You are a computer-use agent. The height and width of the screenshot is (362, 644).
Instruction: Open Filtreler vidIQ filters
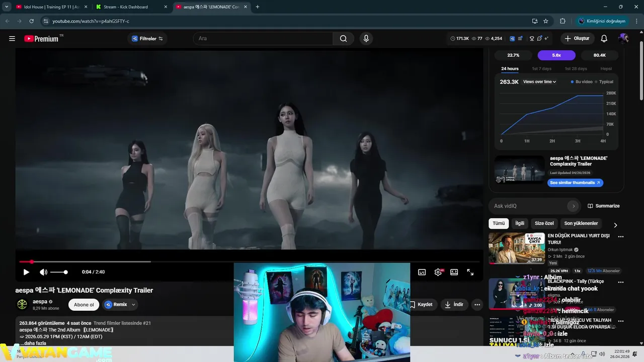147,39
